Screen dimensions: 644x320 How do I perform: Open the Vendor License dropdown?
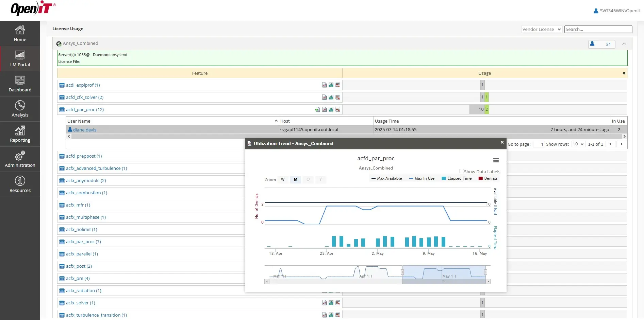tap(542, 29)
